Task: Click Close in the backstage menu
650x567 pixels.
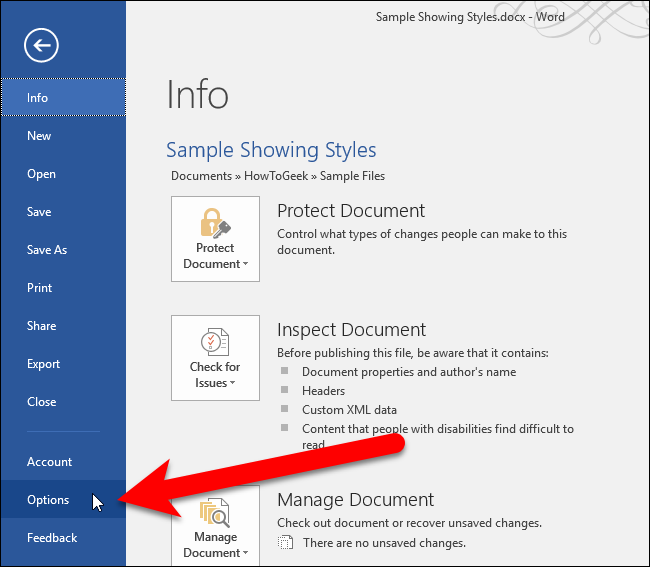Action: [x=41, y=402]
